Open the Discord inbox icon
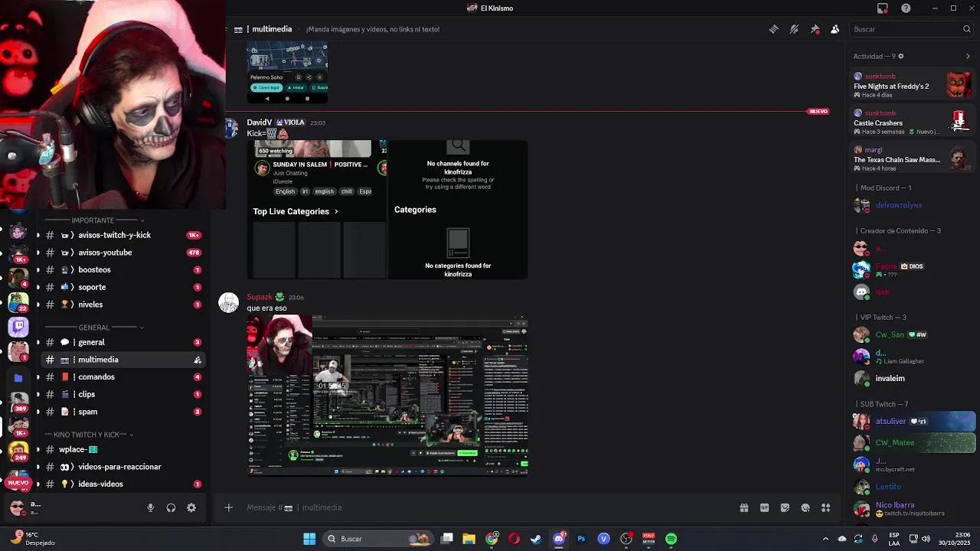Viewport: 980px width, 551px height. (883, 8)
